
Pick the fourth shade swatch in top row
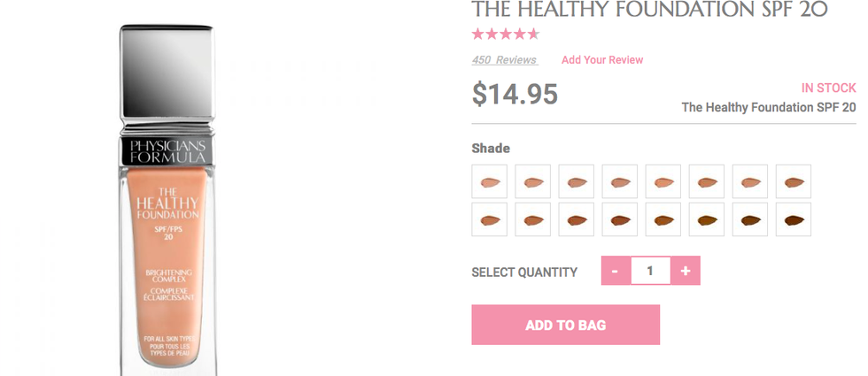(x=620, y=181)
